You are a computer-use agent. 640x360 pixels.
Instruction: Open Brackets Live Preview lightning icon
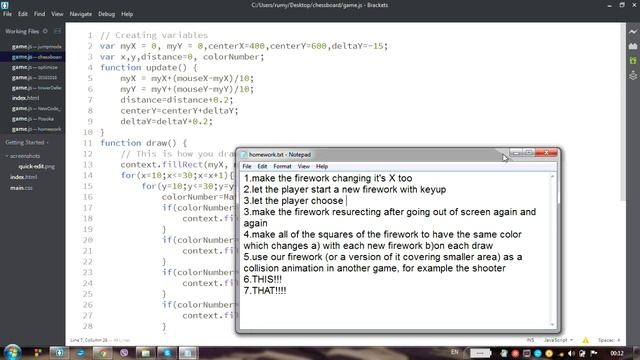tap(633, 31)
